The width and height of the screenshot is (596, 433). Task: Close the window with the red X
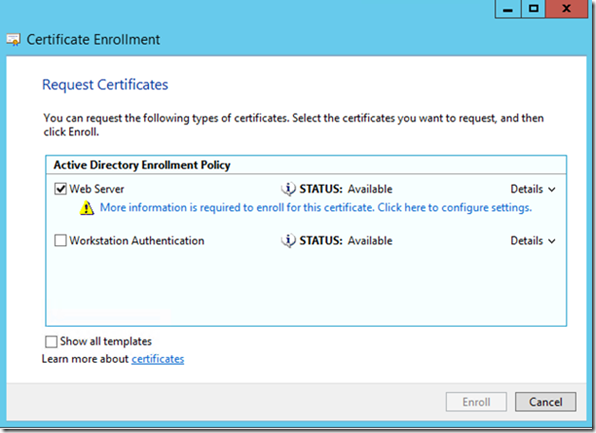point(566,9)
